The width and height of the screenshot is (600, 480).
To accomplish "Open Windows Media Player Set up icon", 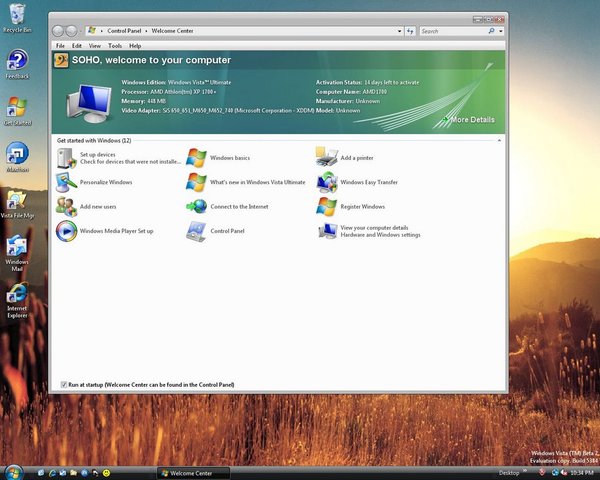I will (67, 231).
